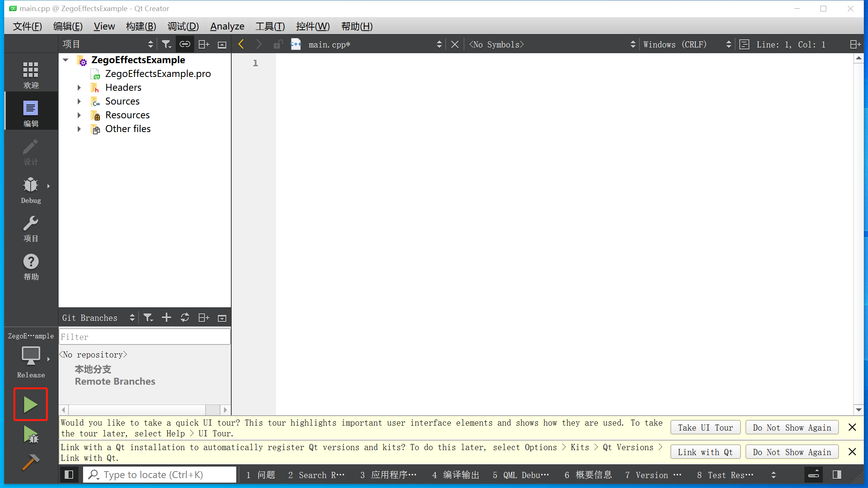Split the editor view

[x=855, y=44]
